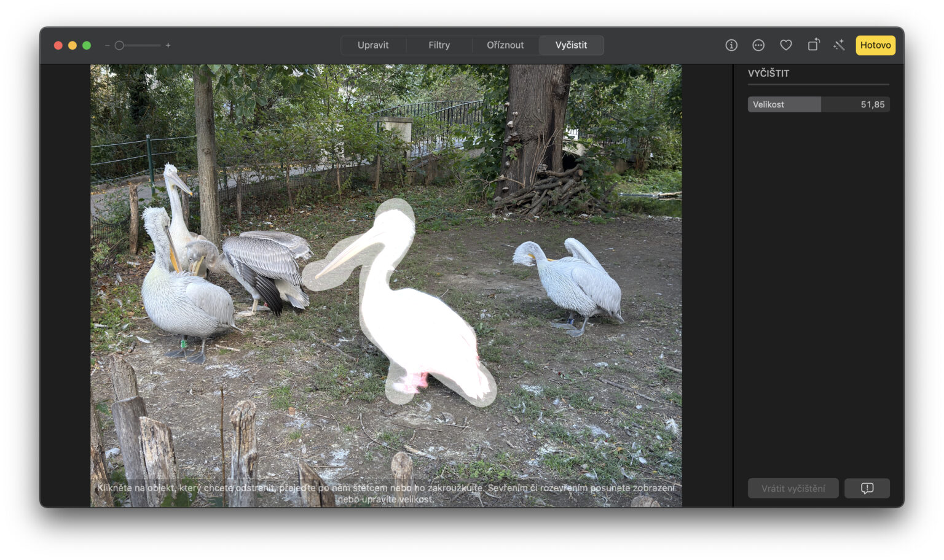The height and width of the screenshot is (560, 944).
Task: Zoom in with the plus icon
Action: (x=168, y=45)
